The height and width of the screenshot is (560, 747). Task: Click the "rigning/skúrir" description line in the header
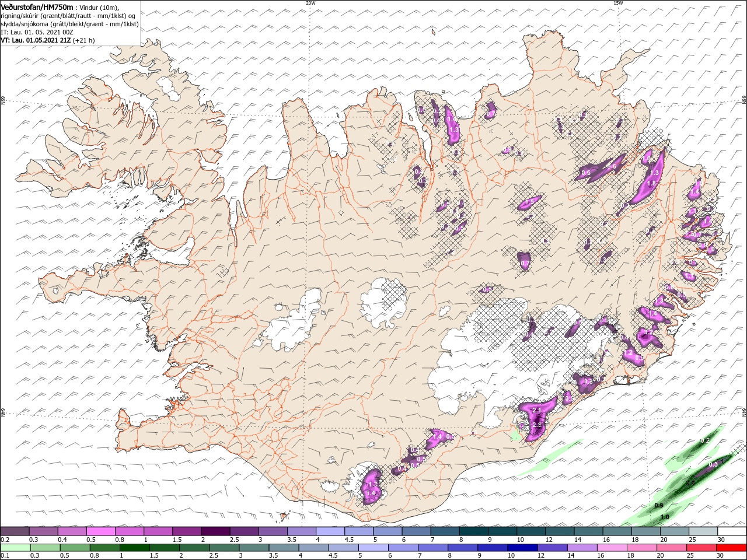68,16
